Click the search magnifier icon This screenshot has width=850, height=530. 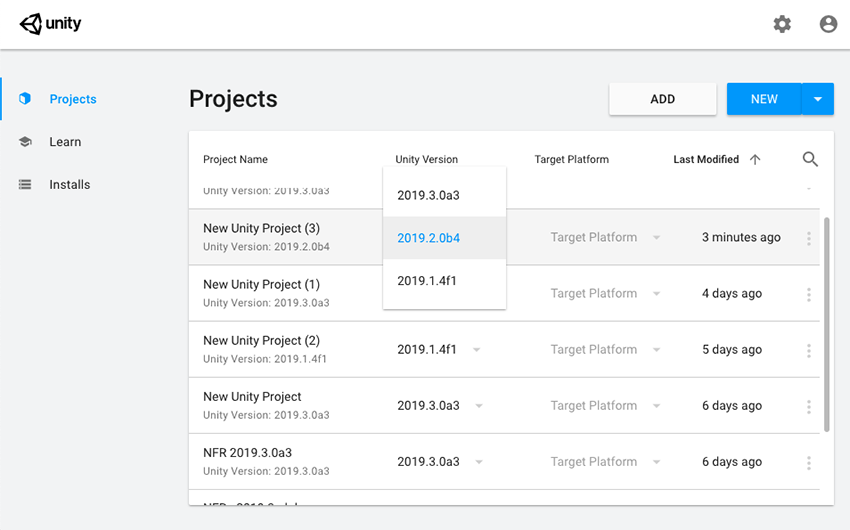point(810,159)
